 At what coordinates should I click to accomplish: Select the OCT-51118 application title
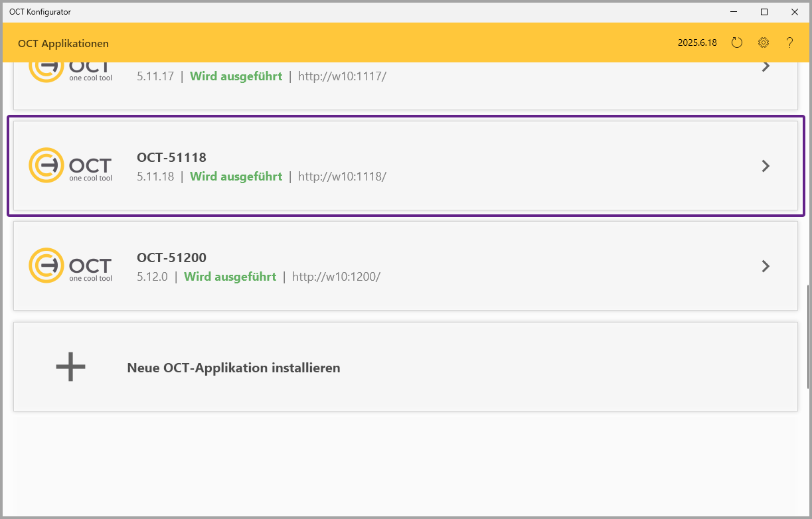point(171,157)
